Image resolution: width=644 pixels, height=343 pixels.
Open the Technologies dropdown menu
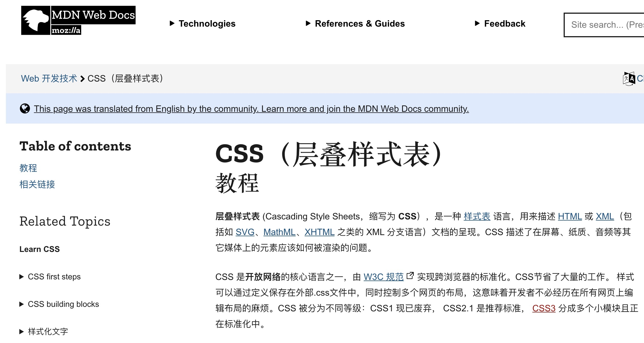click(203, 24)
